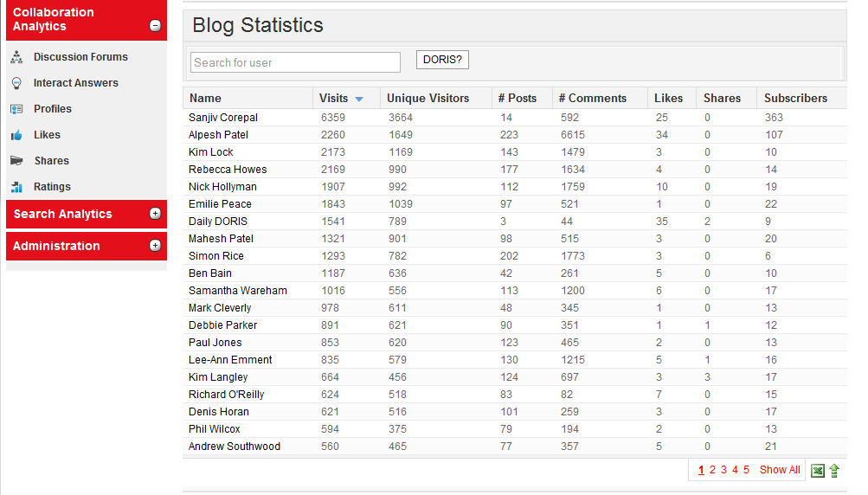Screen dimensions: 868x495
Task: Focus the Search for user field
Action: point(295,62)
